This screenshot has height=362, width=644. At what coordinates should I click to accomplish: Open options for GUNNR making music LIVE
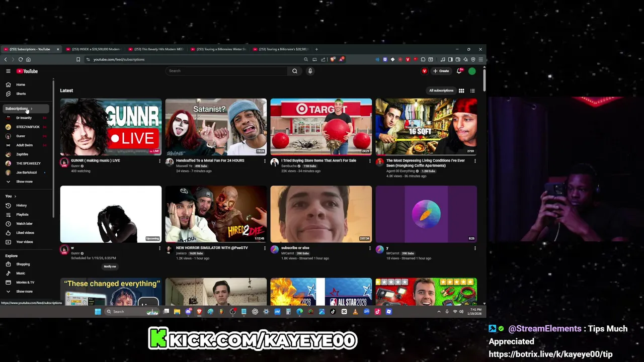[159, 161]
